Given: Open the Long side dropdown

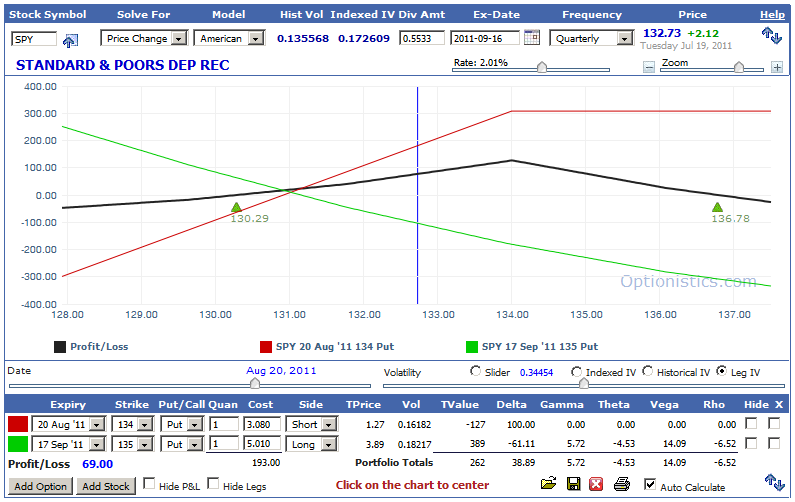Looking at the screenshot, I should pyautogui.click(x=312, y=445).
